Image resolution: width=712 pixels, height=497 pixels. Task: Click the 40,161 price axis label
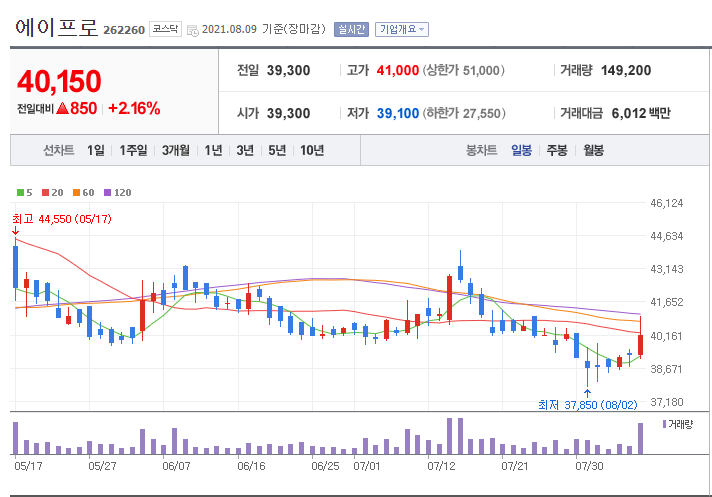[667, 336]
